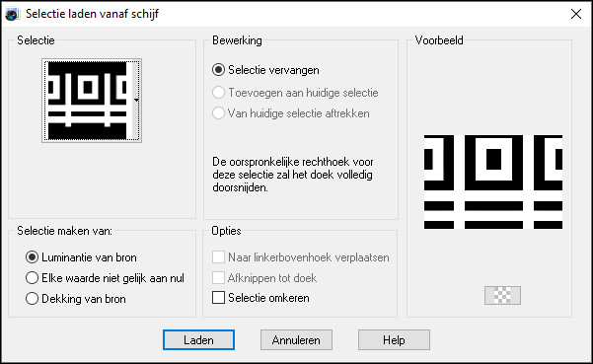The height and width of the screenshot is (364, 593).
Task: Click the Selectie laden vanaf schijf title bar
Action: pos(287,14)
